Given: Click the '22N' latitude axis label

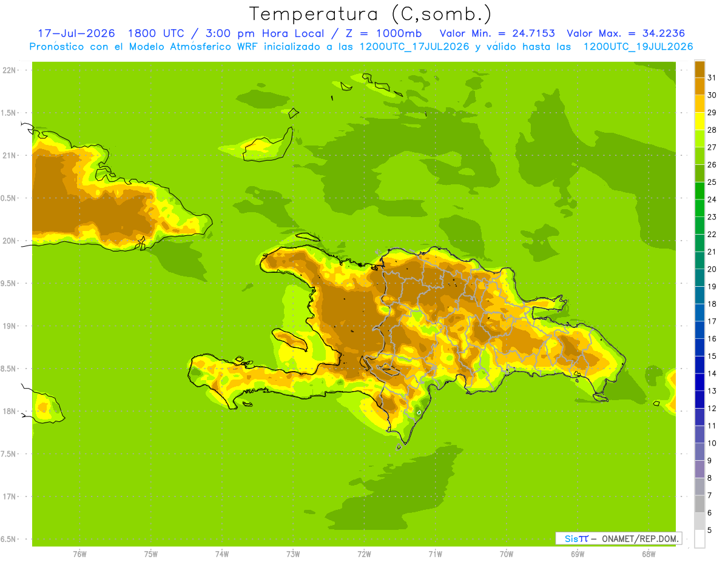Looking at the screenshot, I should click(x=10, y=70).
